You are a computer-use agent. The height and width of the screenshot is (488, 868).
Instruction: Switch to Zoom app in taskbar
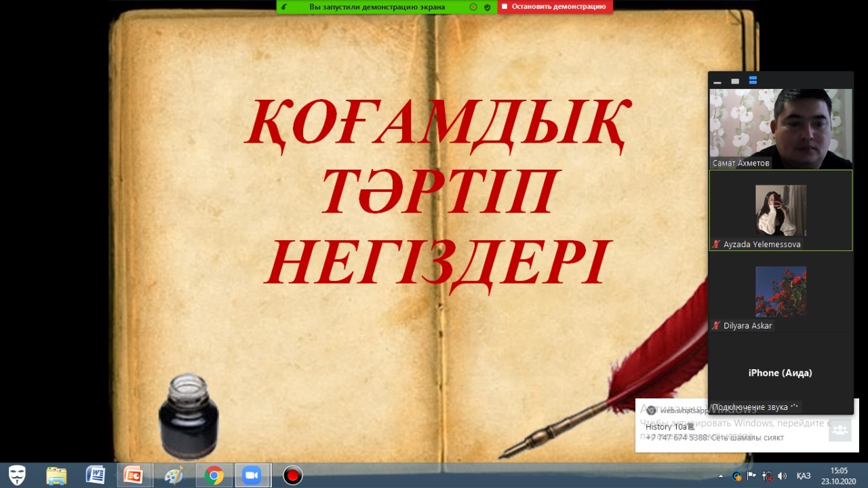[252, 475]
